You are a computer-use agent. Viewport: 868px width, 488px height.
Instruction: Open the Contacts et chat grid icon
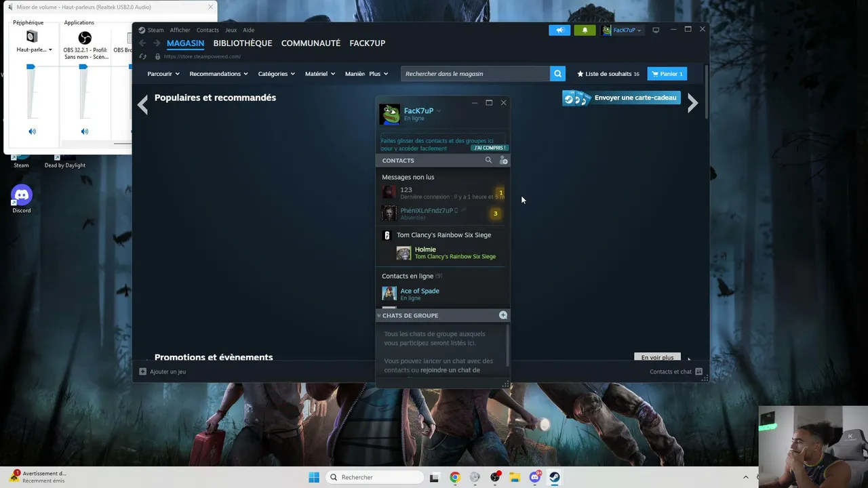tap(698, 371)
